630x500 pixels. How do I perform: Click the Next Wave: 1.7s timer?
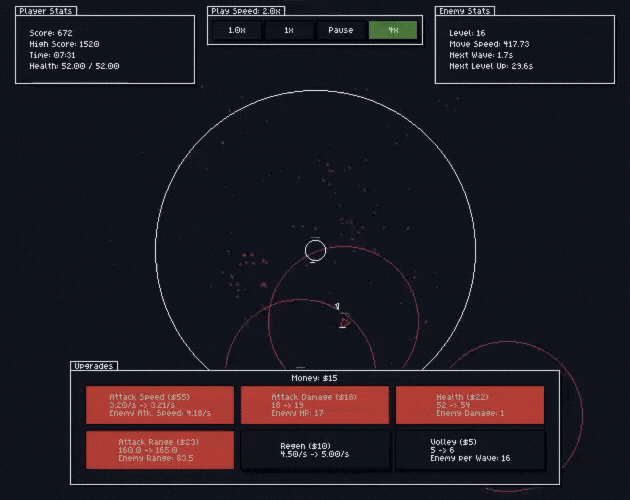tap(481, 55)
